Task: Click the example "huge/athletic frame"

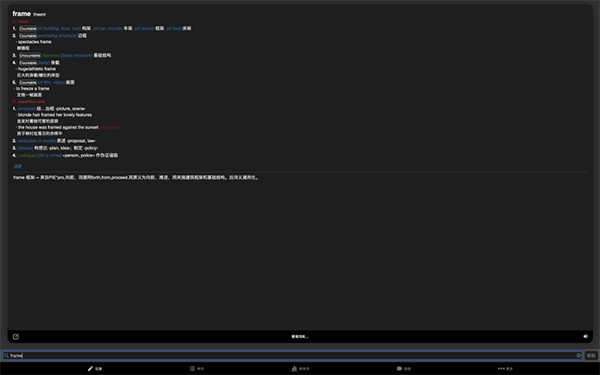Action: pos(37,69)
